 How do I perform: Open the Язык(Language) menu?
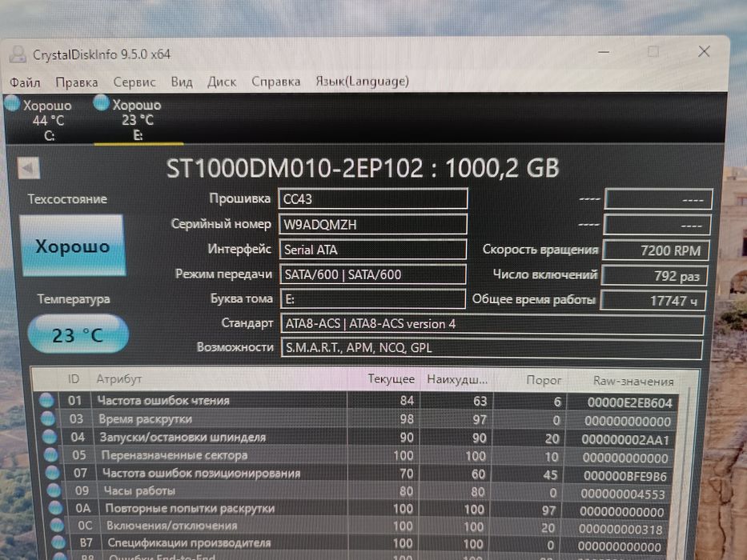coord(362,81)
